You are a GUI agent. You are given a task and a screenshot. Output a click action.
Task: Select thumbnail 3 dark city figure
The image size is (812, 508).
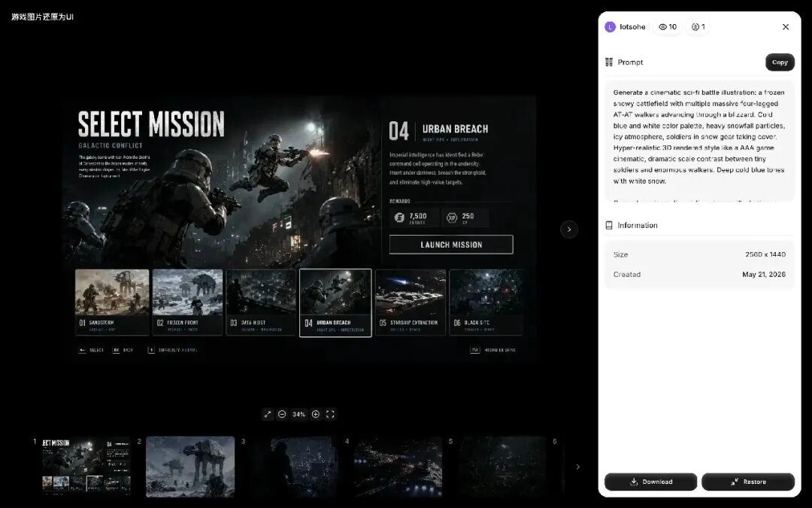coord(294,467)
